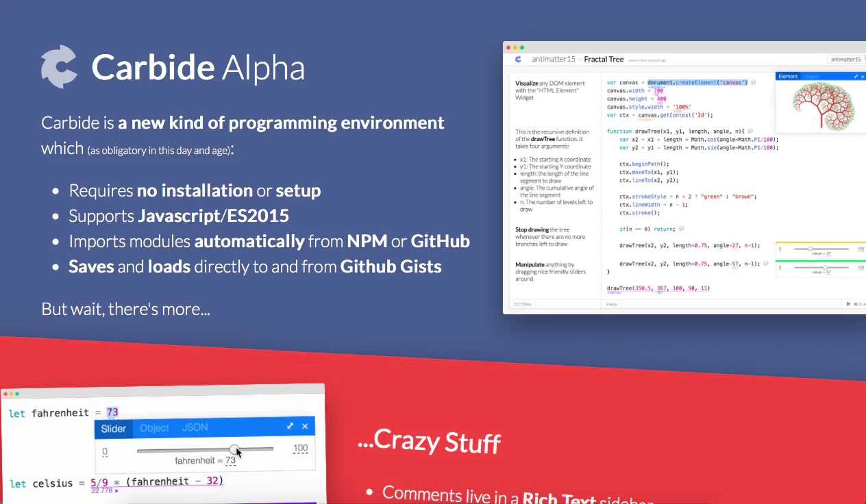Click the '100%' string on canvas.style.width line
The height and width of the screenshot is (504, 866).
click(682, 107)
